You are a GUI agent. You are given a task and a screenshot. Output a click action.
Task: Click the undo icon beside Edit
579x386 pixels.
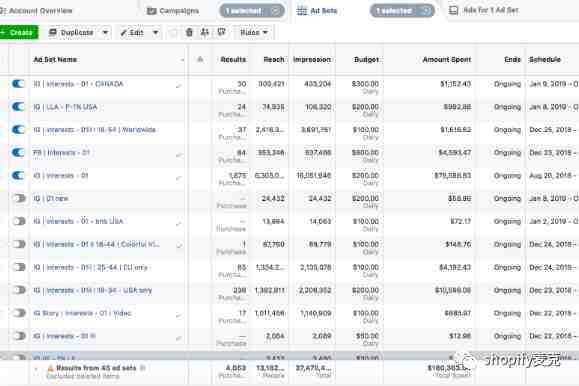coord(173,33)
